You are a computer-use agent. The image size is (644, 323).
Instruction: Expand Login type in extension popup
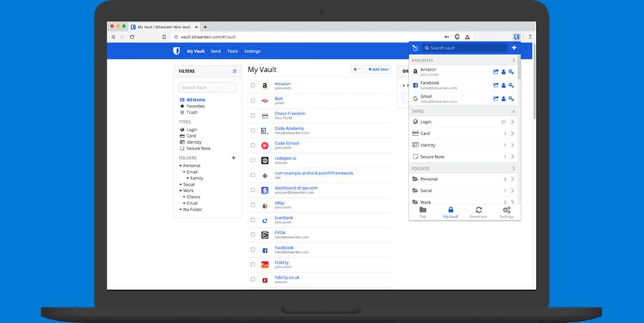[512, 122]
